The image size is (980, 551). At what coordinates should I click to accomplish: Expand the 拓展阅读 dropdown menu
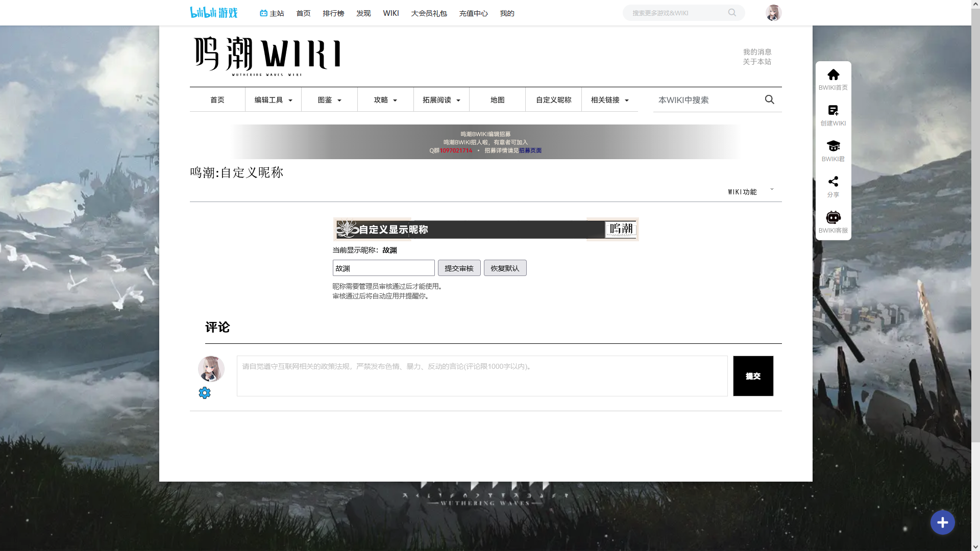[442, 100]
